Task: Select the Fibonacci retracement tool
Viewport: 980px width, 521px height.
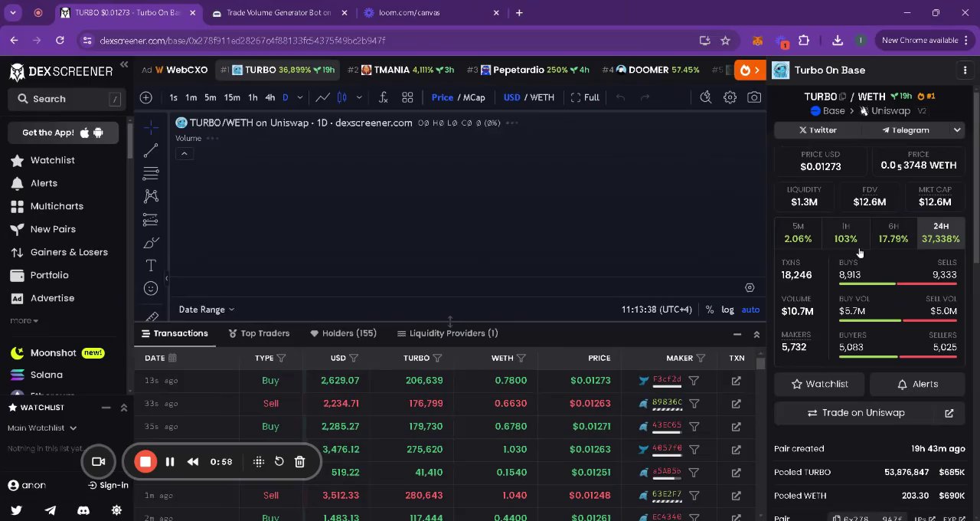Action: [x=151, y=173]
